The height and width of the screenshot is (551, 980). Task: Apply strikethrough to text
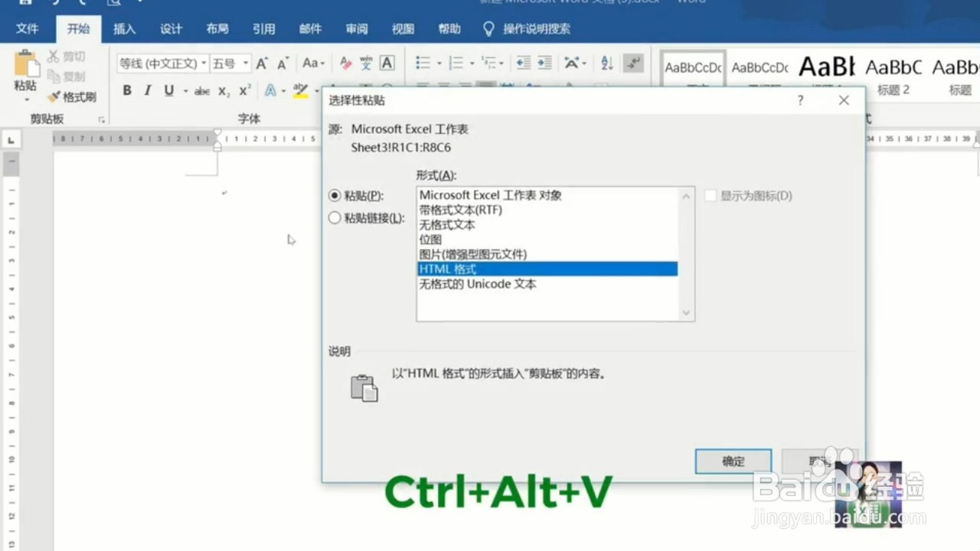tap(202, 91)
